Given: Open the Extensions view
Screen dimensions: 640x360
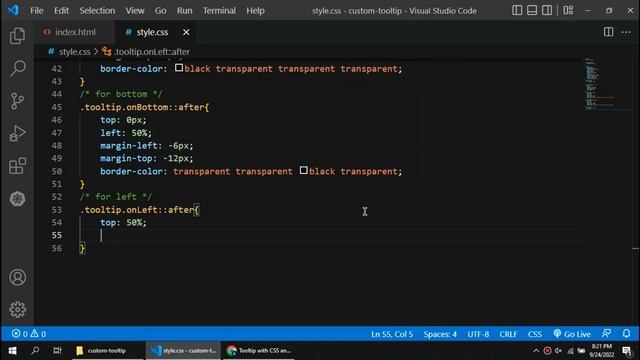Looking at the screenshot, I should [x=17, y=166].
